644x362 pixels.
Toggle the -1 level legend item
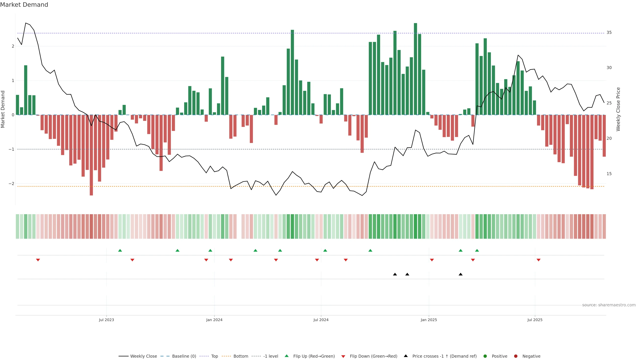point(271,356)
